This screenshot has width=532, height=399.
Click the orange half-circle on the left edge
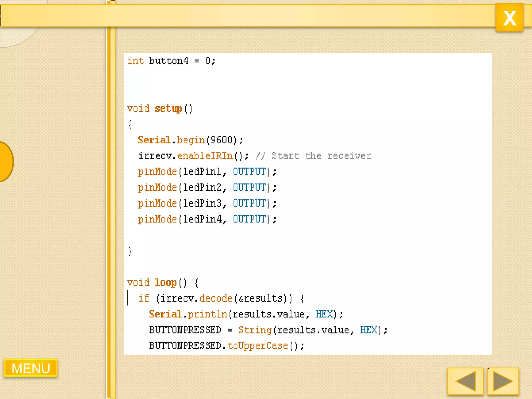pyautogui.click(x=6, y=162)
